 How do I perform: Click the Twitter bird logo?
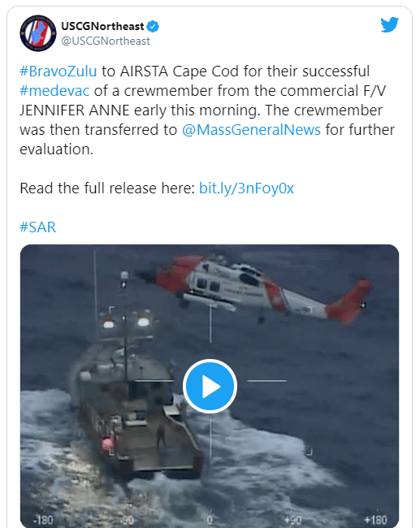[x=390, y=25]
